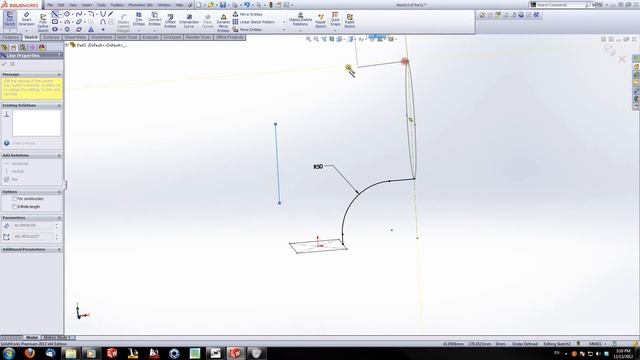Click the Under Defined status text

pyautogui.click(x=524, y=344)
